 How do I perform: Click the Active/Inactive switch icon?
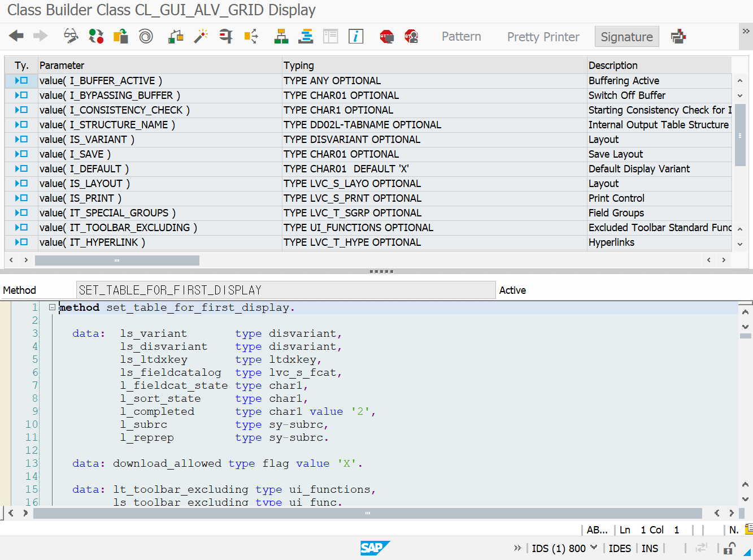pos(96,36)
